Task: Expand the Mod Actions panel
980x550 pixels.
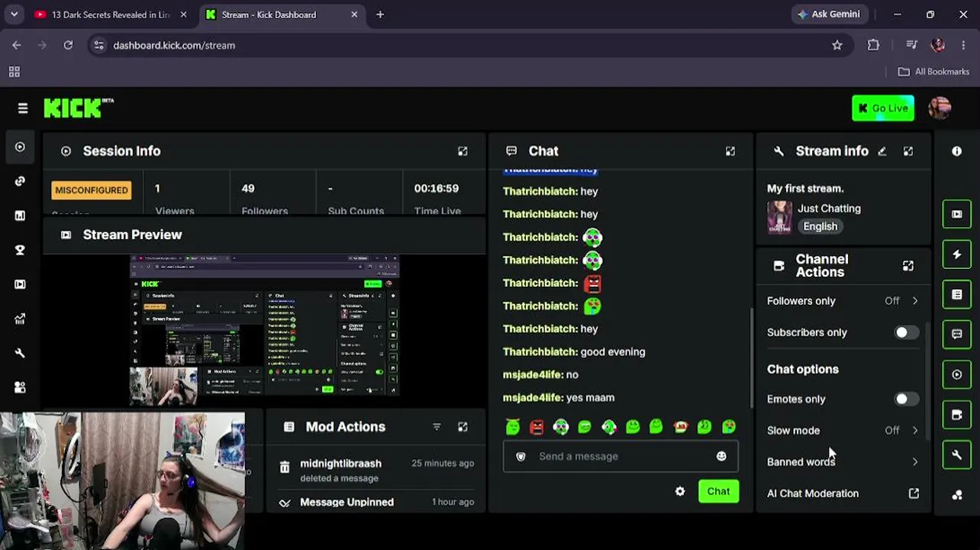Action: (x=463, y=427)
